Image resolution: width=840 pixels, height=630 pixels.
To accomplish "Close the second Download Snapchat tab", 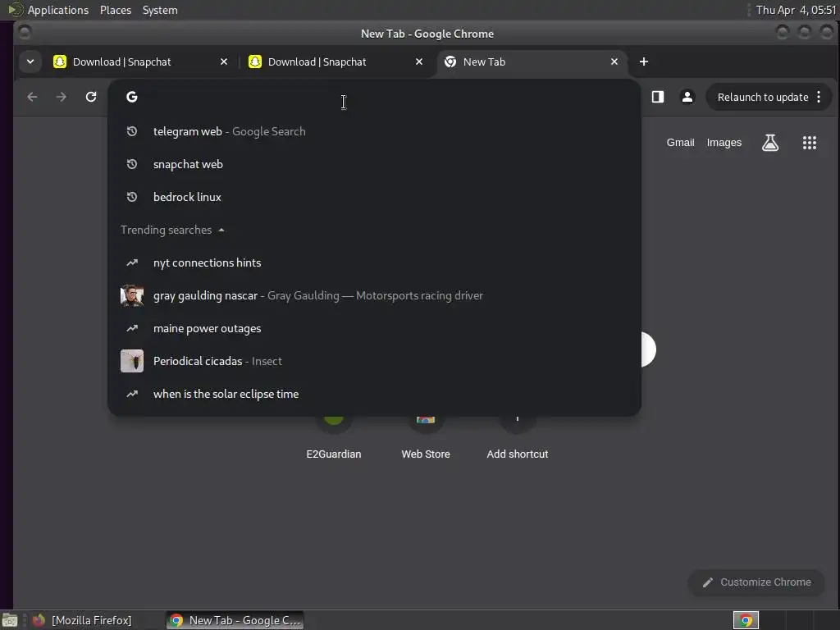I will coord(419,62).
